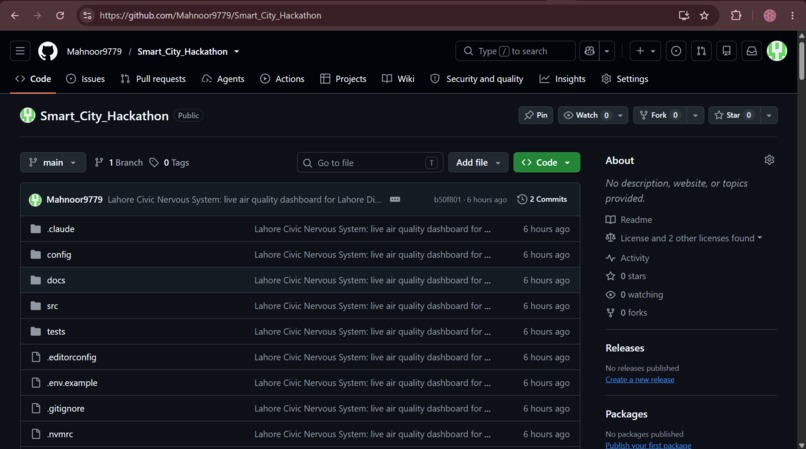Image resolution: width=806 pixels, height=449 pixels.
Task: Open the Copilot chat icon
Action: pos(590,51)
